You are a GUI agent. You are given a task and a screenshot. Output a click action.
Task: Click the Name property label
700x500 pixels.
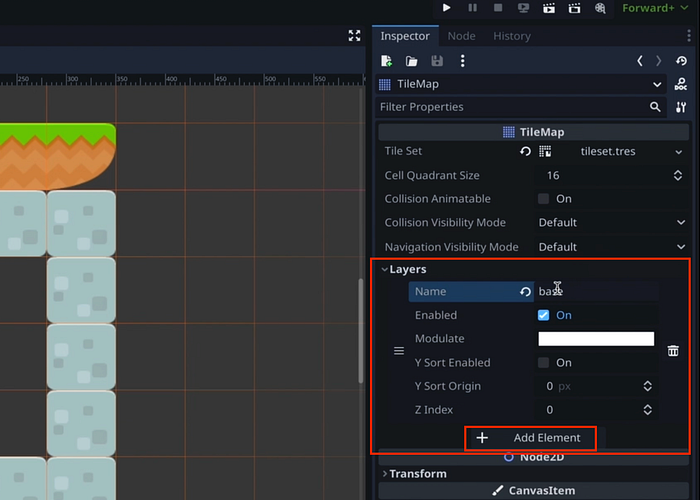click(430, 292)
